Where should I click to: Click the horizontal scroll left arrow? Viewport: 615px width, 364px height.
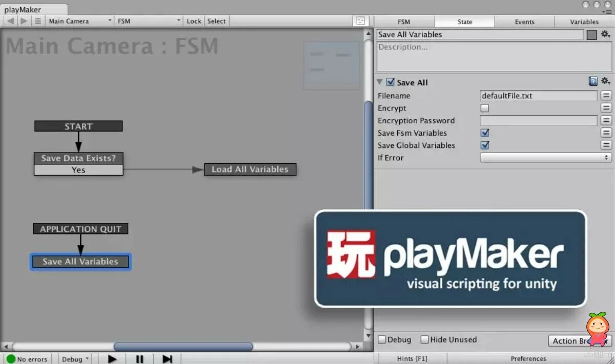(6, 347)
